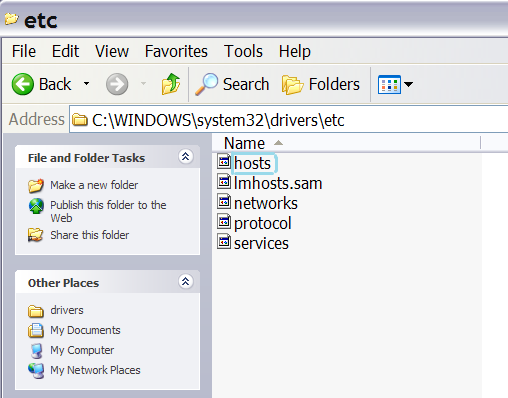
Task: Select the protocol file icon
Action: [224, 221]
